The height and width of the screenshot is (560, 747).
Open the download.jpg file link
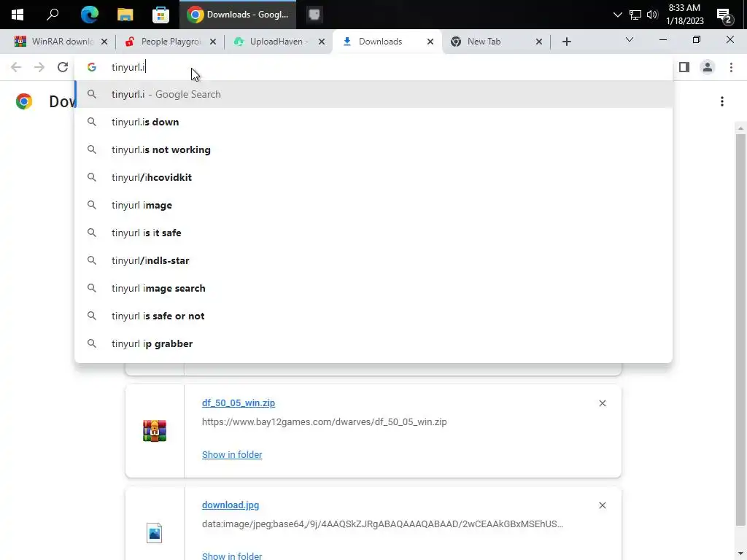pyautogui.click(x=231, y=505)
